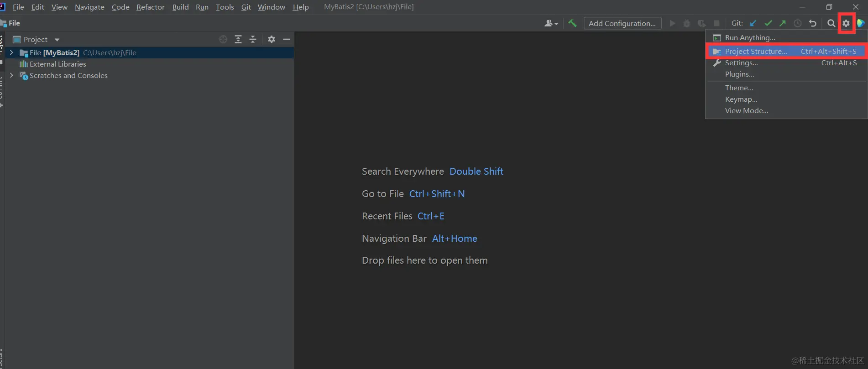Open the user account icon dropdown

[x=551, y=23]
